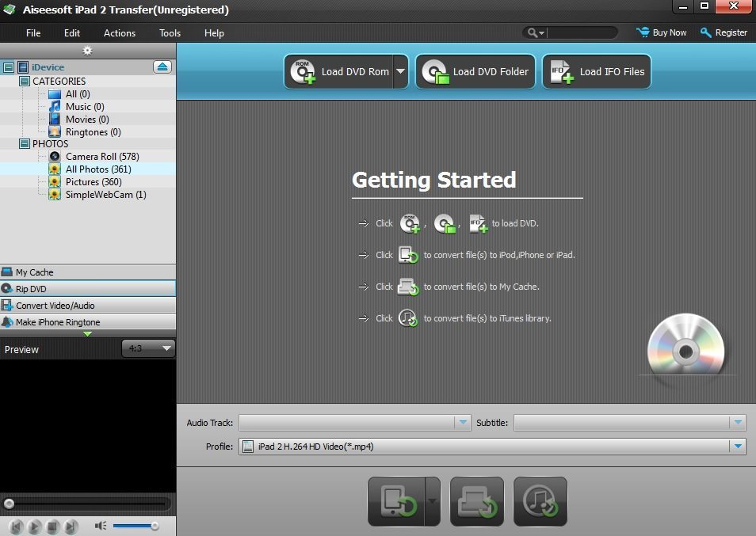
Task: Select Camera Roll (578) album
Action: [x=102, y=157]
